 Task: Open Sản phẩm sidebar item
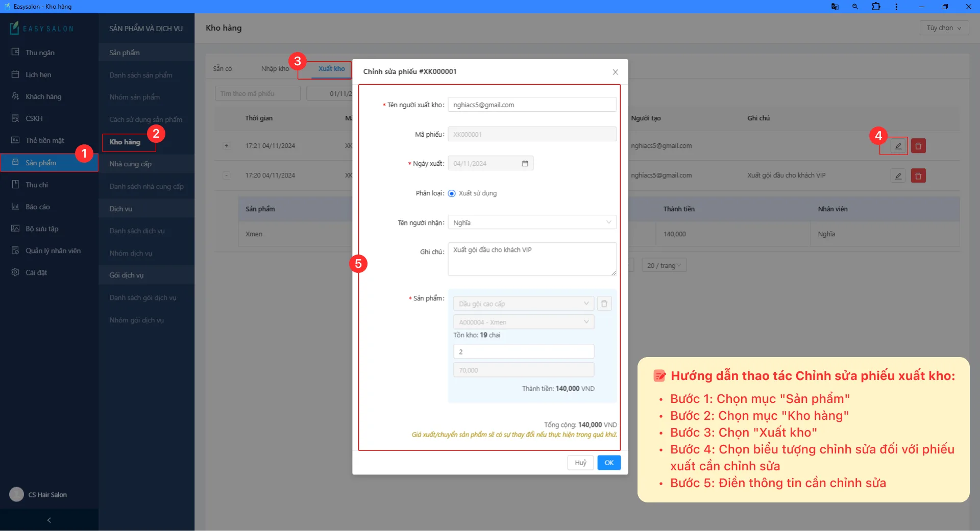point(49,163)
